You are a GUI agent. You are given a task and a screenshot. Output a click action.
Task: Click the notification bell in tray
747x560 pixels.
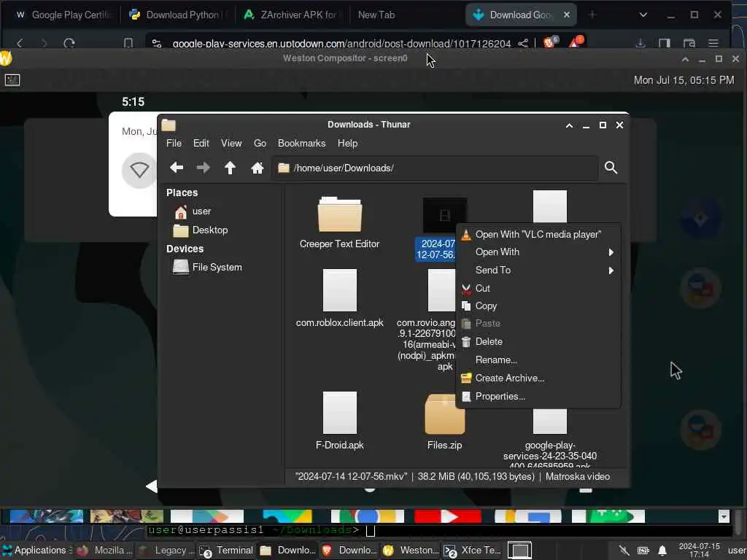click(x=662, y=551)
